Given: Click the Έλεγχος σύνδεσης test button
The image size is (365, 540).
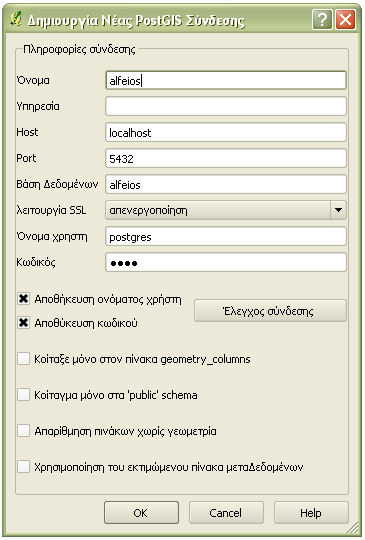Looking at the screenshot, I should (x=270, y=311).
